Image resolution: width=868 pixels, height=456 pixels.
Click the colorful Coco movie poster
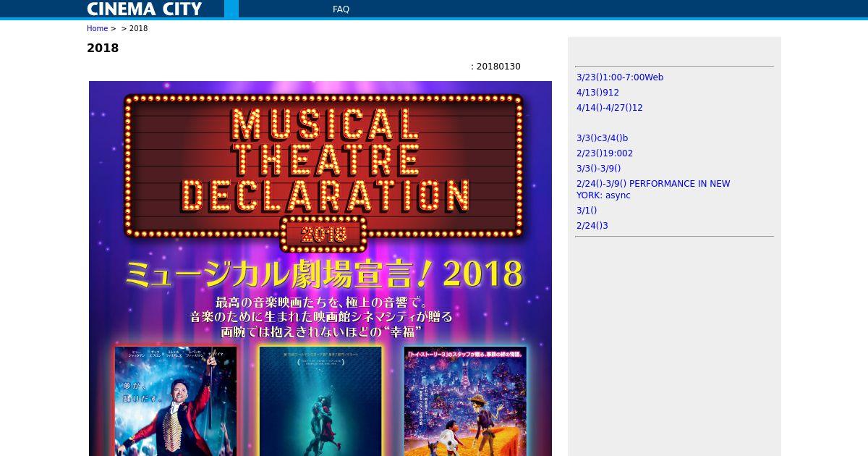point(465,401)
